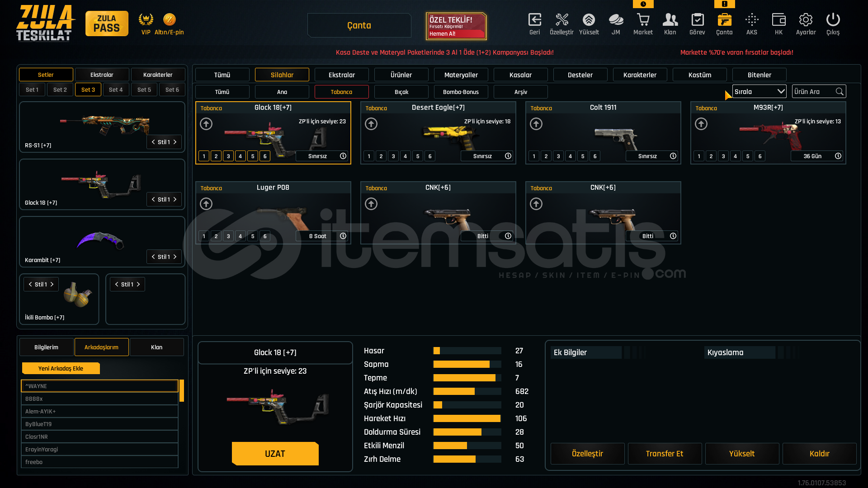868x488 pixels.
Task: Open the JM coins icon
Action: click(x=616, y=20)
